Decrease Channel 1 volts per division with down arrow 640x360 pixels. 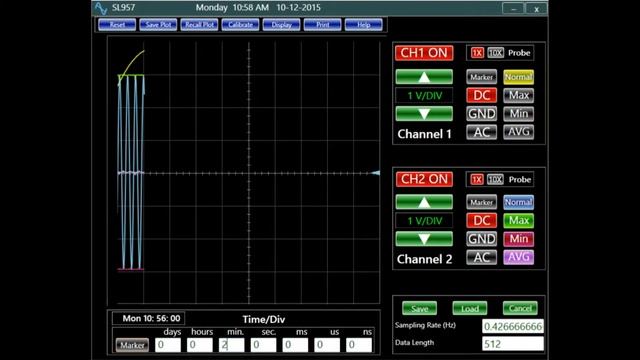(x=424, y=113)
